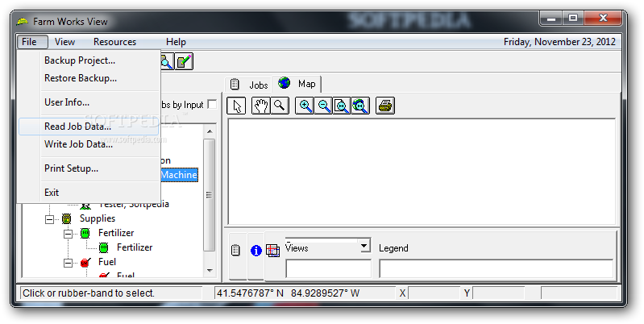Screen dimensions: 644x324
Task: Click the tree vertical scrollbar thumb
Action: click(x=210, y=195)
